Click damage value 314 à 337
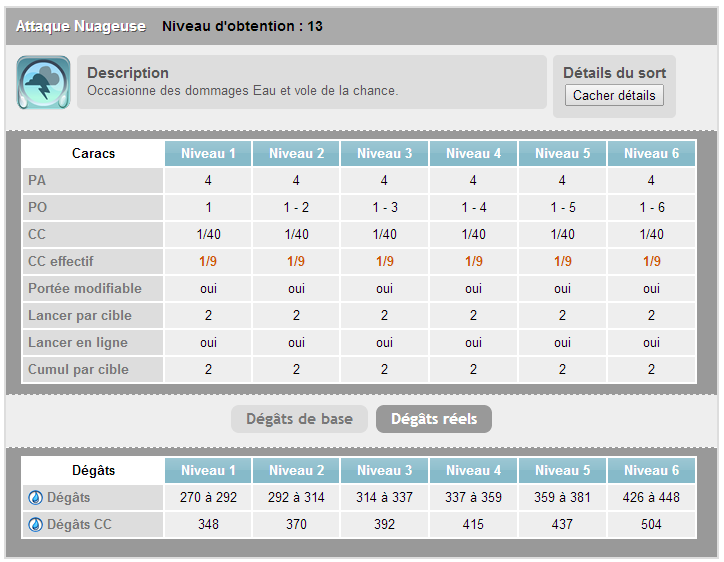 [385, 497]
